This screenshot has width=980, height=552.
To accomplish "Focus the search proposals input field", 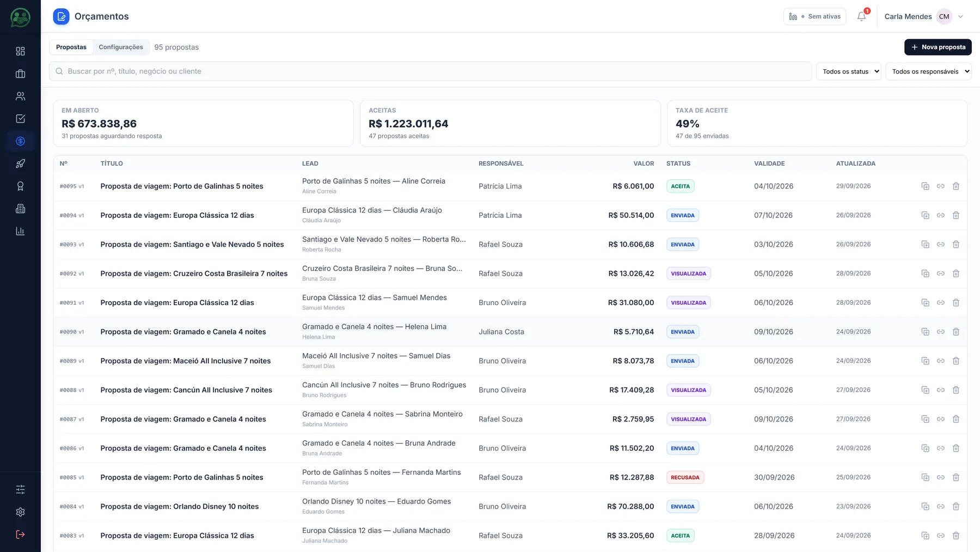I will pyautogui.click(x=430, y=71).
